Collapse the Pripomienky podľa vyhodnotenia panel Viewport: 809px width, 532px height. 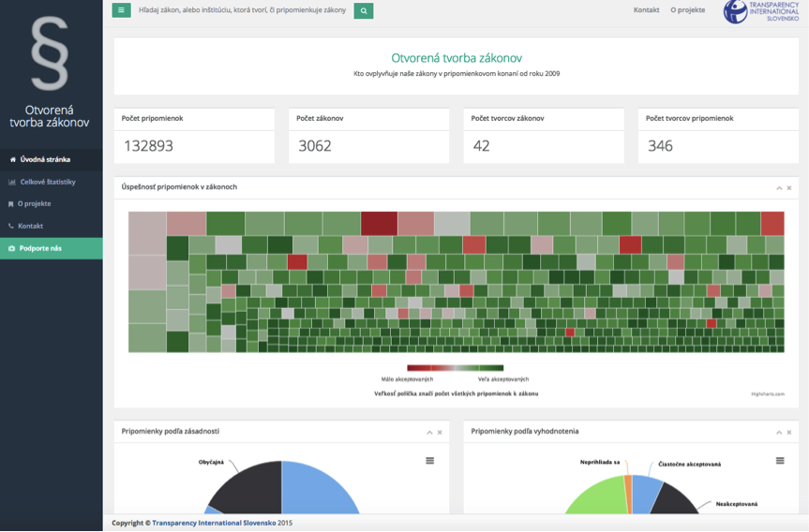pos(779,433)
